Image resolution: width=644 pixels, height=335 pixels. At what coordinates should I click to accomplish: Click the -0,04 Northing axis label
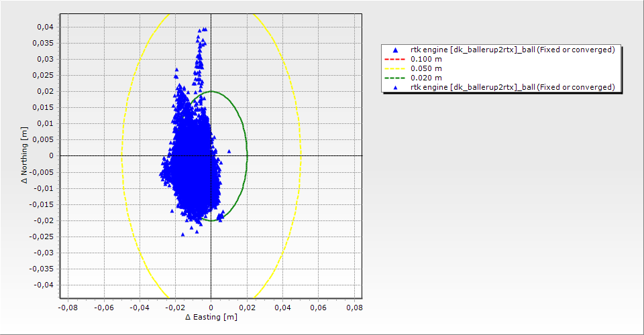(x=44, y=285)
